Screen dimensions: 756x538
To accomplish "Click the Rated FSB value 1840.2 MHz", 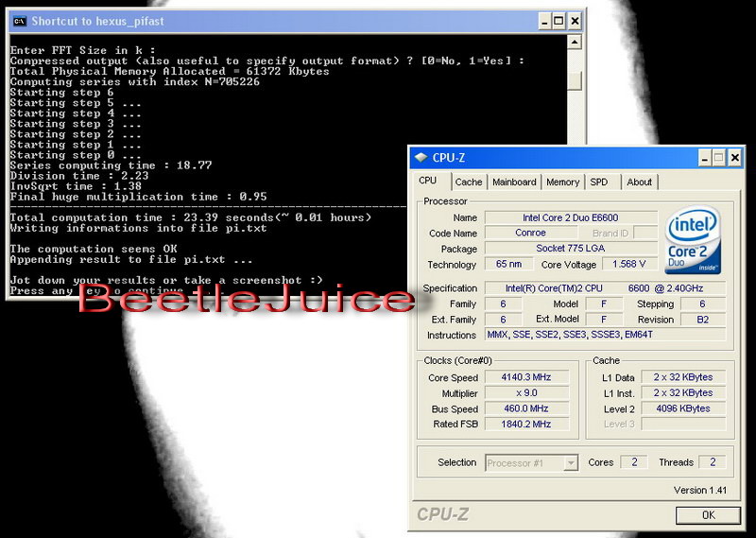I will 526,425.
